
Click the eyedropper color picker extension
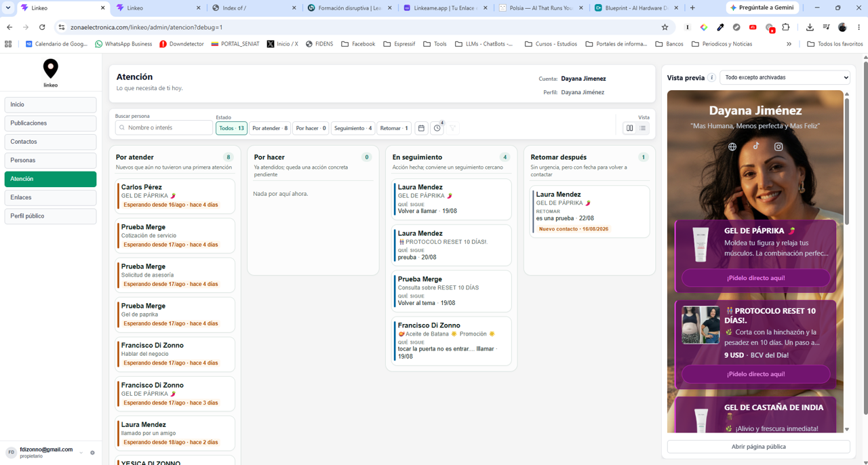tap(720, 27)
